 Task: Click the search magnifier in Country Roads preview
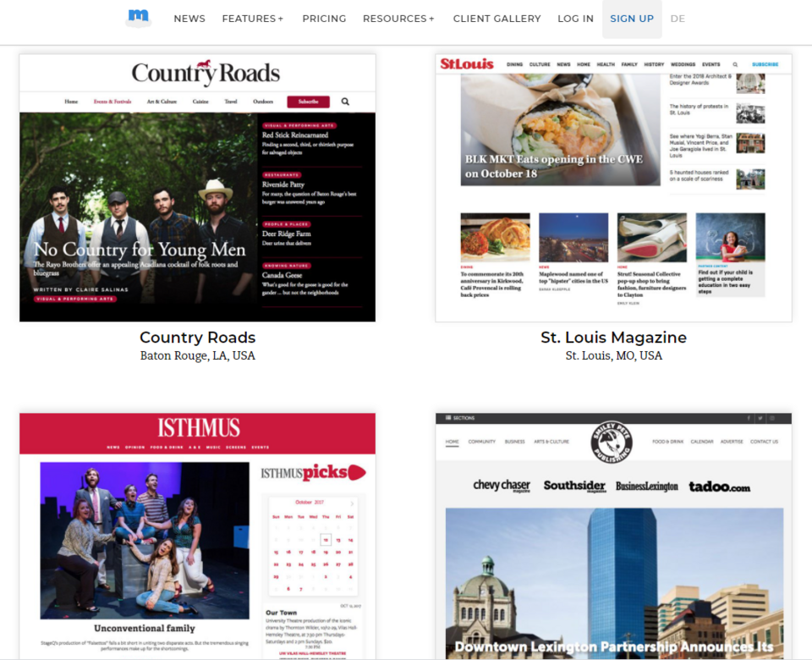click(345, 102)
